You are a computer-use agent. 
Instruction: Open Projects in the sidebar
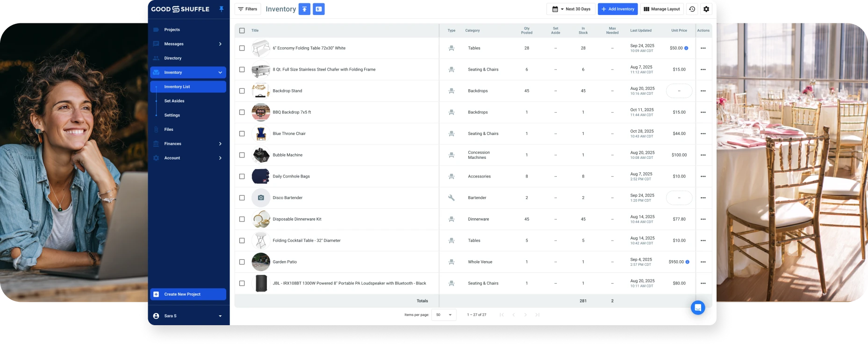(x=172, y=29)
